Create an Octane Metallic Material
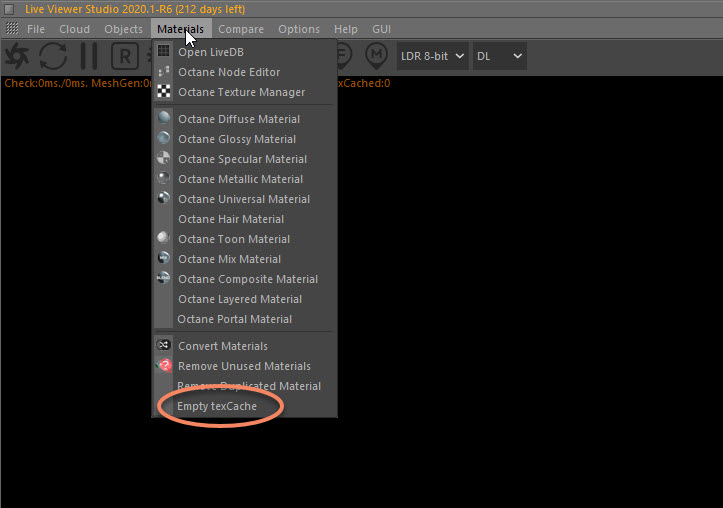Image resolution: width=723 pixels, height=508 pixels. pyautogui.click(x=244, y=179)
